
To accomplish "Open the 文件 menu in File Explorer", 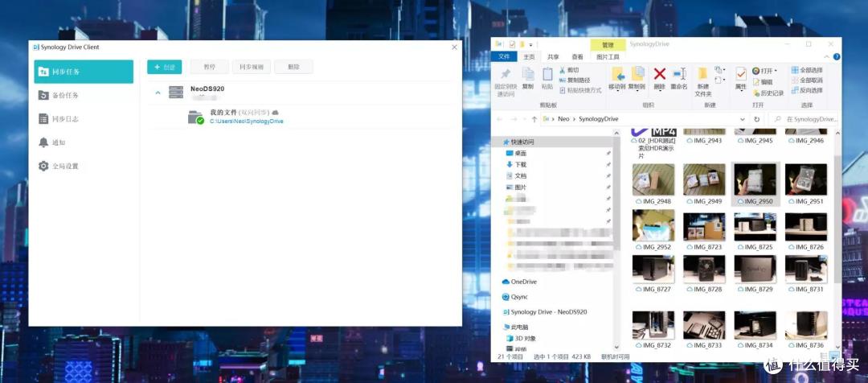I will [504, 56].
